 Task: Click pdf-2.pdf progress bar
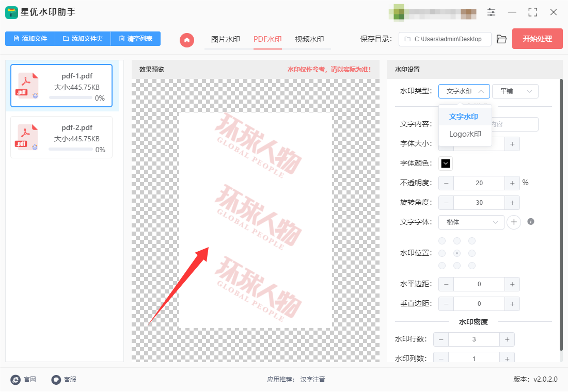click(x=71, y=149)
